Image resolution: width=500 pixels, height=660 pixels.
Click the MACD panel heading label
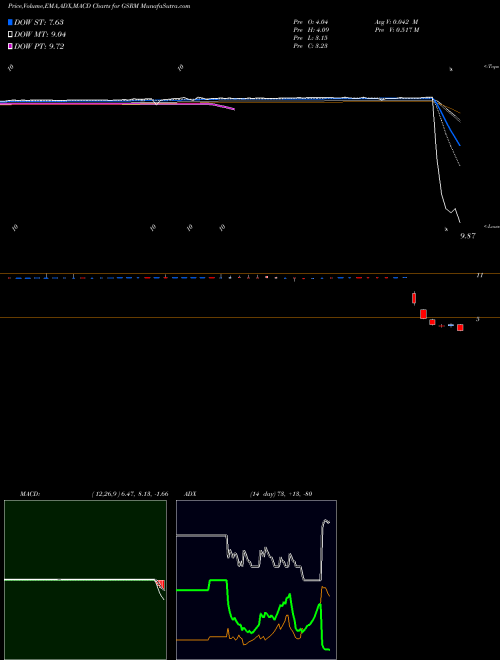click(30, 494)
